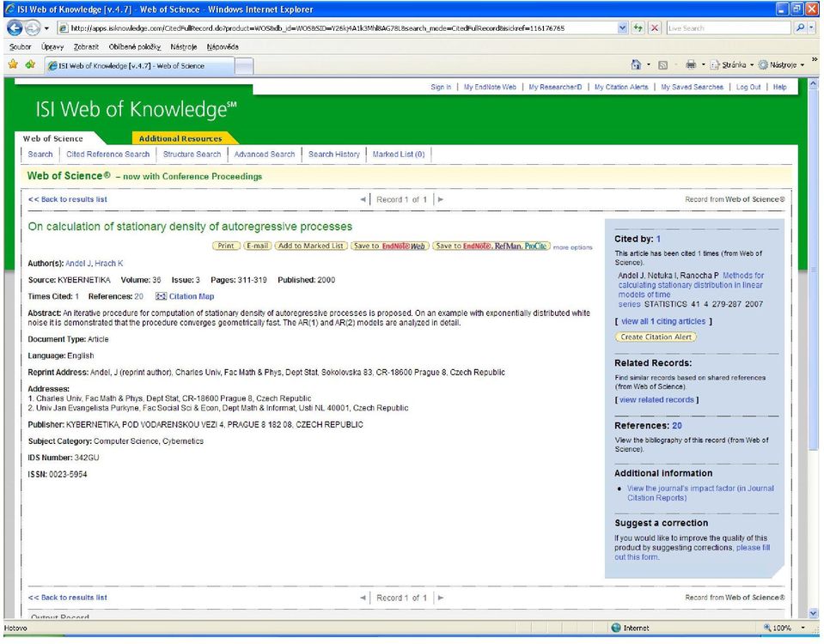Open the Nástroje menu in the menu bar
The image size is (824, 644).
click(183, 46)
